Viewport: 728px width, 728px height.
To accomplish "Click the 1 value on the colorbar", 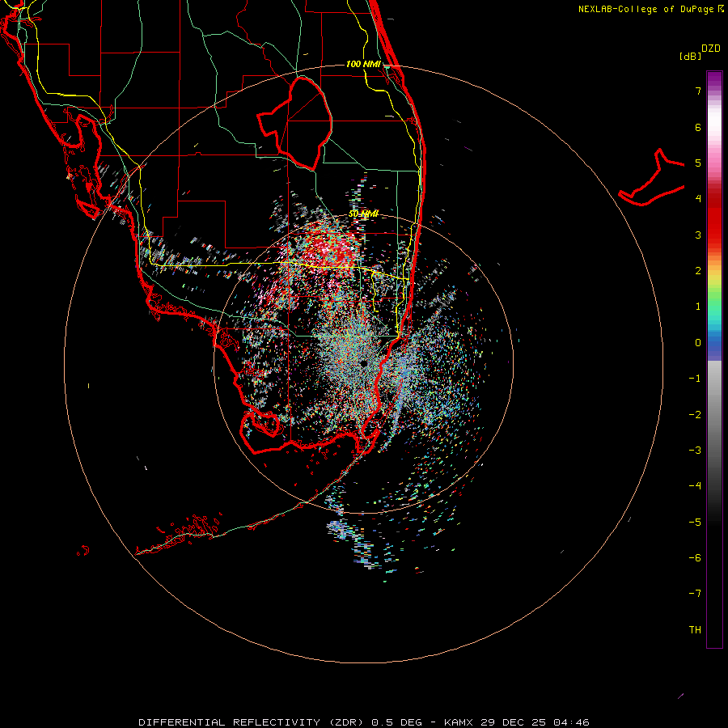I will (x=698, y=307).
